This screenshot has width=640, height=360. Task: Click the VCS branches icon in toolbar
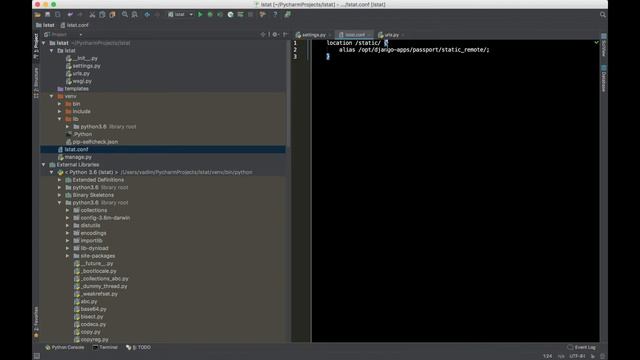pos(262,14)
